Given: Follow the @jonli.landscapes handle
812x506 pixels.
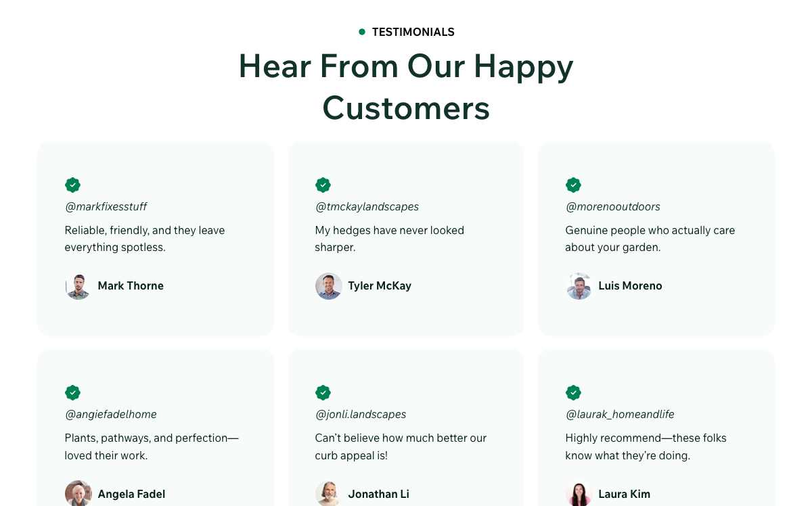Looking at the screenshot, I should [361, 414].
